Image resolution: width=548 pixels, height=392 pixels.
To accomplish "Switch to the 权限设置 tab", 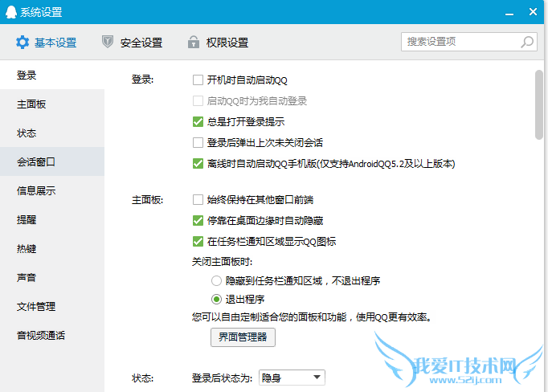I will click(218, 43).
